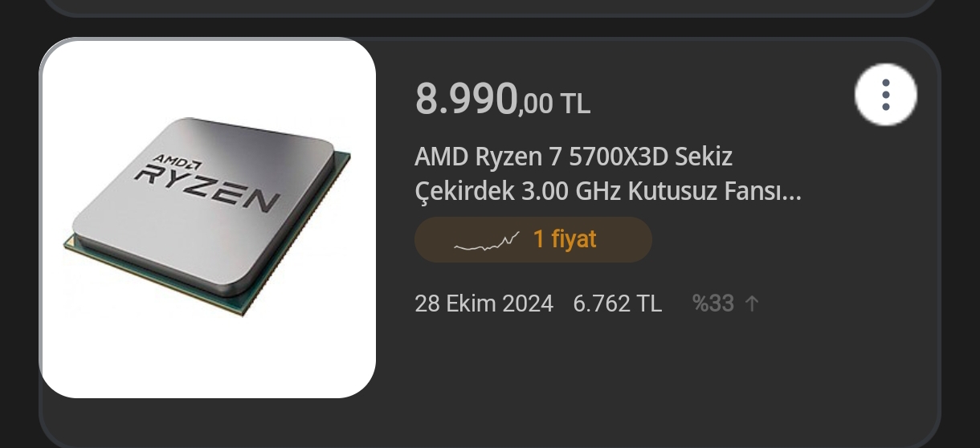
Task: Click the upward arrow beside %33
Action: [x=751, y=303]
